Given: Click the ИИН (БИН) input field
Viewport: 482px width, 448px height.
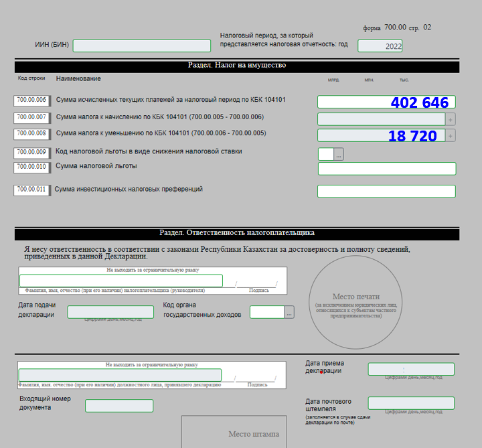Looking at the screenshot, I should [141, 46].
